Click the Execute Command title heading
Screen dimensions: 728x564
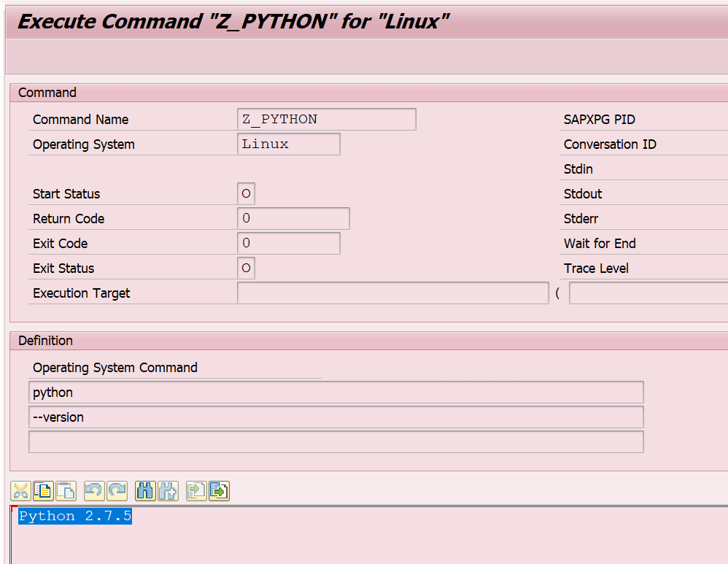233,21
